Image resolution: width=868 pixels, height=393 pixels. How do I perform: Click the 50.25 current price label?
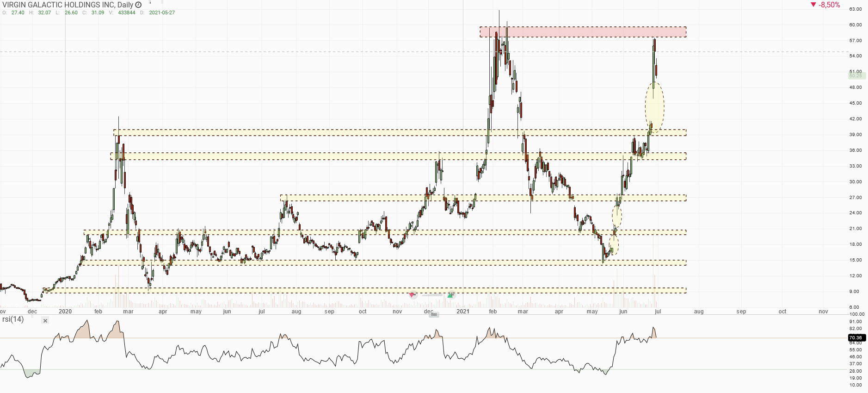[x=857, y=75]
